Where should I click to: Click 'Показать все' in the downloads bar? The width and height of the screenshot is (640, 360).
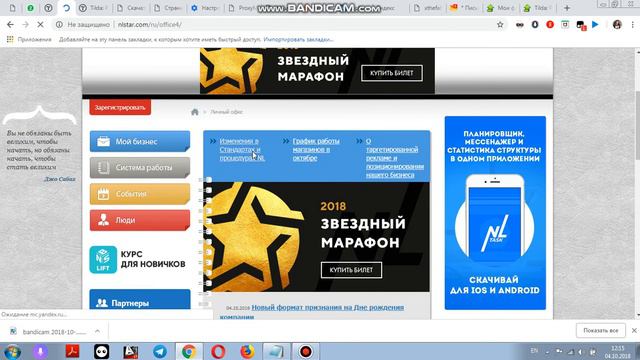click(600, 331)
